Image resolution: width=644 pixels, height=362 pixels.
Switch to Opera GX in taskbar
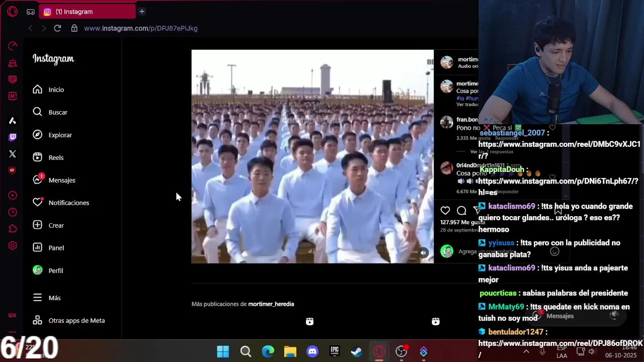click(x=379, y=351)
